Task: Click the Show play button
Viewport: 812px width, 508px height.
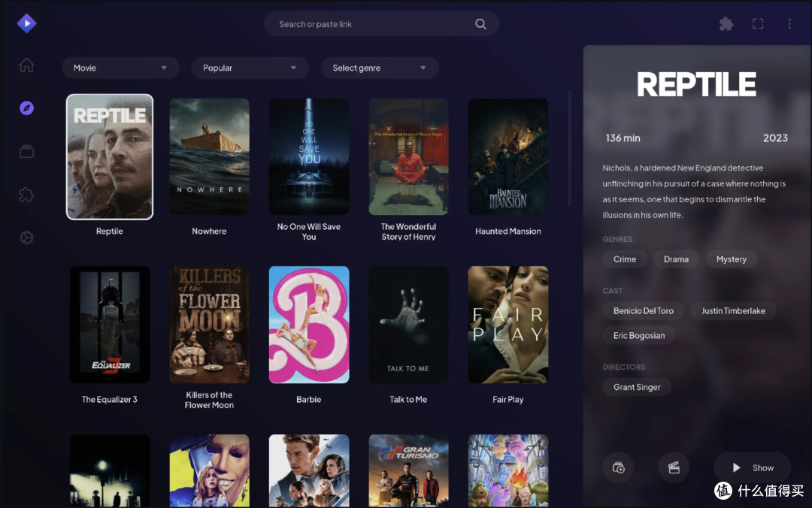Action: pos(753,467)
